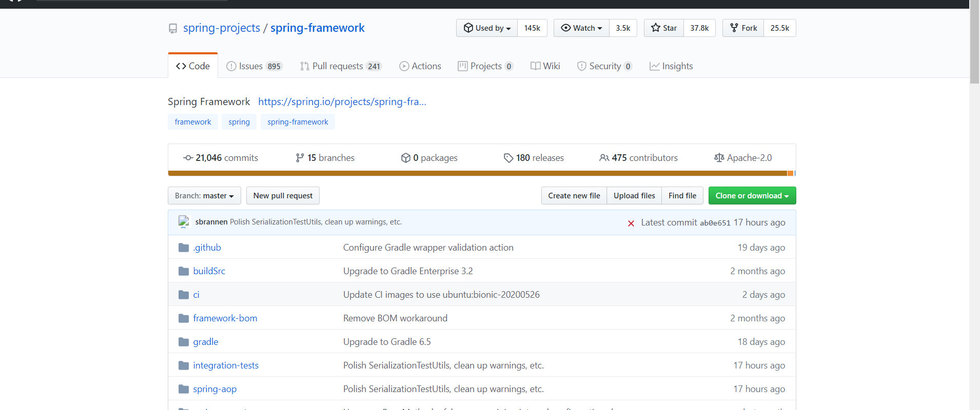The height and width of the screenshot is (410, 980).
Task: Click the New pull request button
Action: [x=283, y=196]
